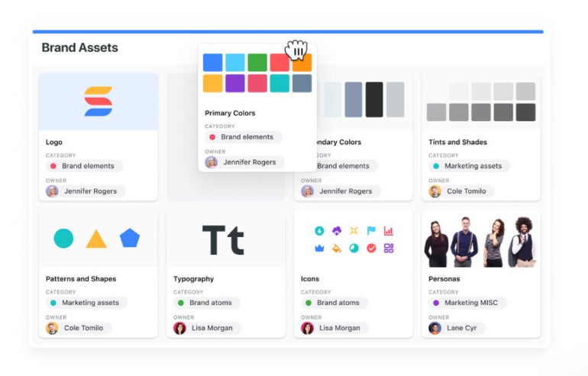Open the Typography card title
This screenshot has width=588, height=376.
pos(194,279)
